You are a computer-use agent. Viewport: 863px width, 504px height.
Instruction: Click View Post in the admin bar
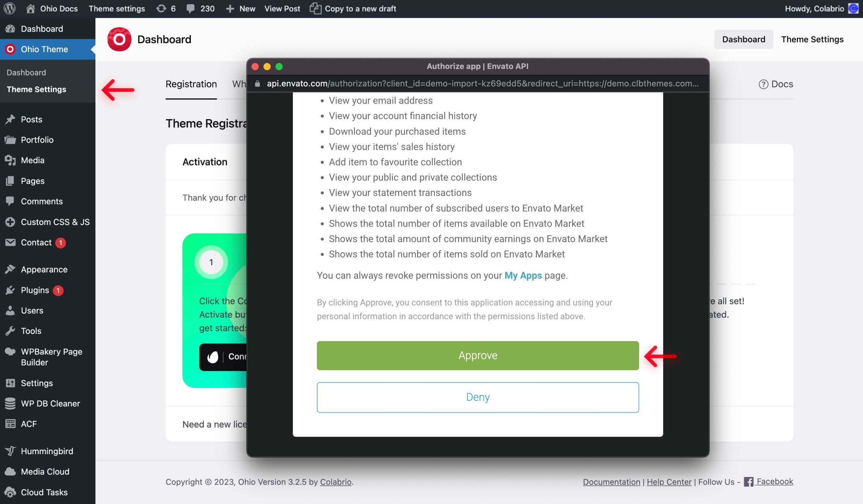coord(282,8)
